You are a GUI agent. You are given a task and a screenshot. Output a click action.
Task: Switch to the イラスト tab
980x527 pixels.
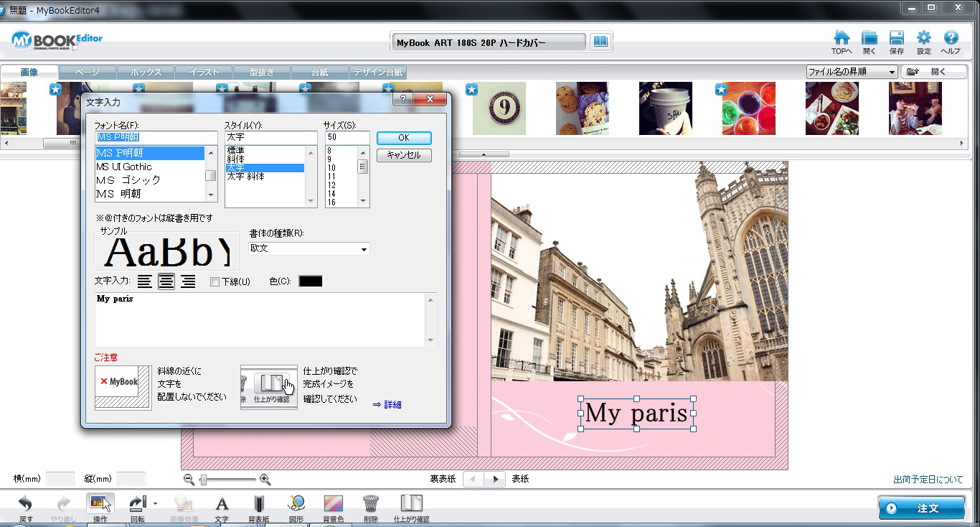[204, 73]
